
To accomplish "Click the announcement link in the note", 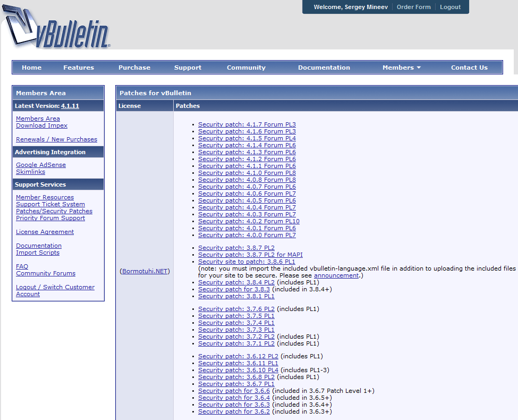I will click(336, 276).
